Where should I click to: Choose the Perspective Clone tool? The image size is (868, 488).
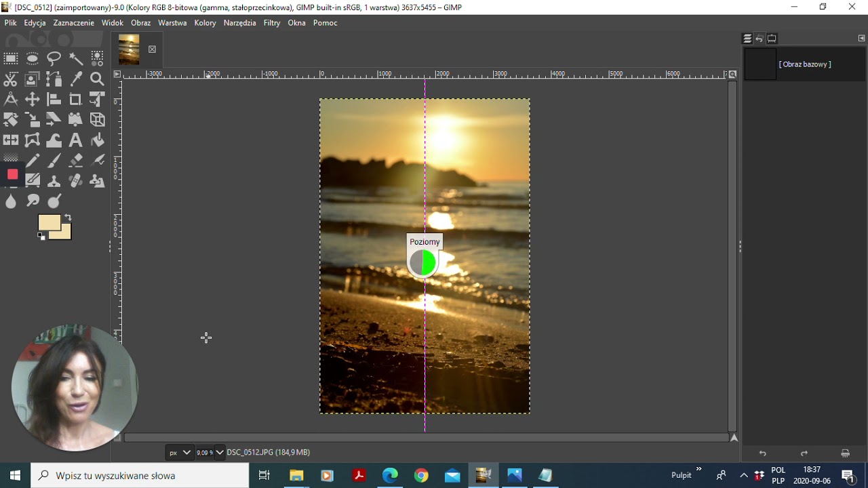pos(98,181)
